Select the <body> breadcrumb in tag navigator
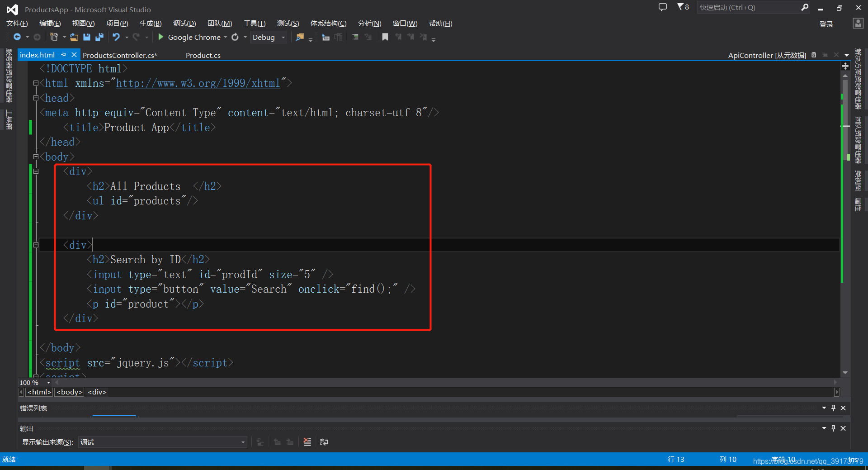 (69, 392)
